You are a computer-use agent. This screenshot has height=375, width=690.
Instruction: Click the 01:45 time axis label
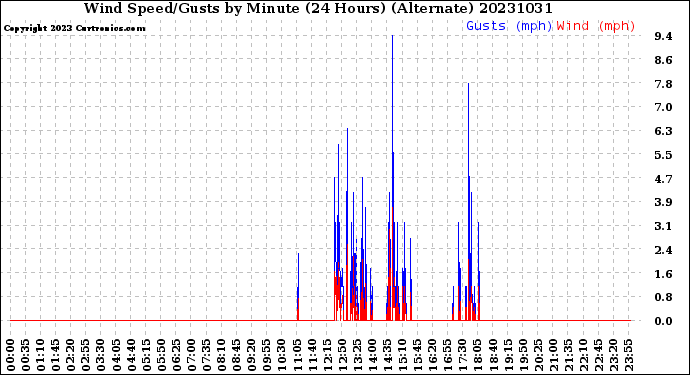55,354
